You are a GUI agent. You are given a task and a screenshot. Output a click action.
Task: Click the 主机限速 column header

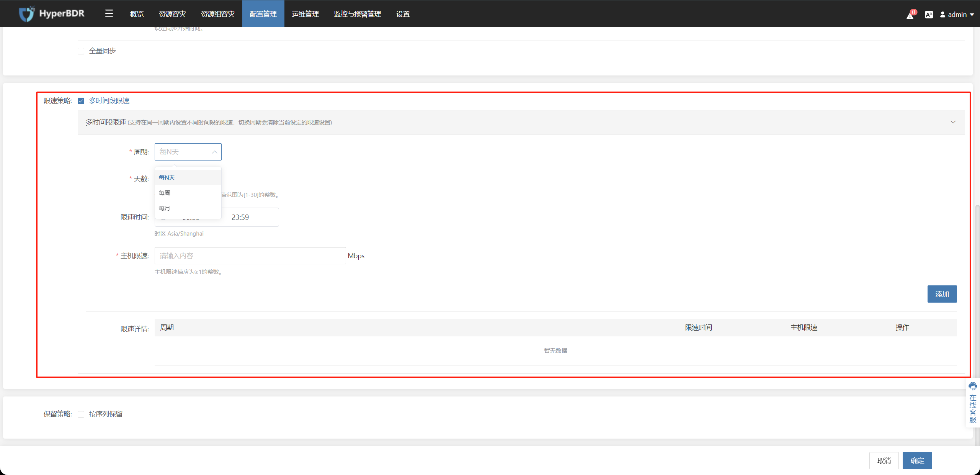(x=804, y=328)
